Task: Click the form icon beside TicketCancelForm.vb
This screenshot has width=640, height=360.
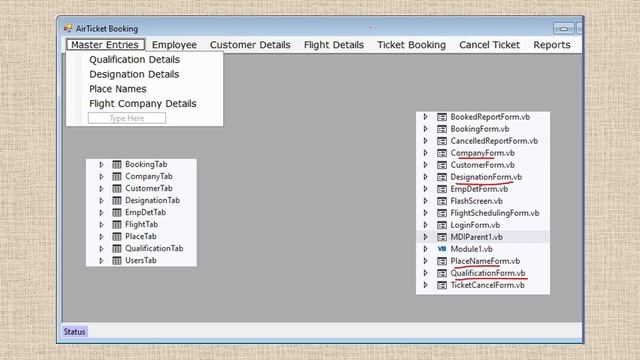Action: pyautogui.click(x=442, y=285)
